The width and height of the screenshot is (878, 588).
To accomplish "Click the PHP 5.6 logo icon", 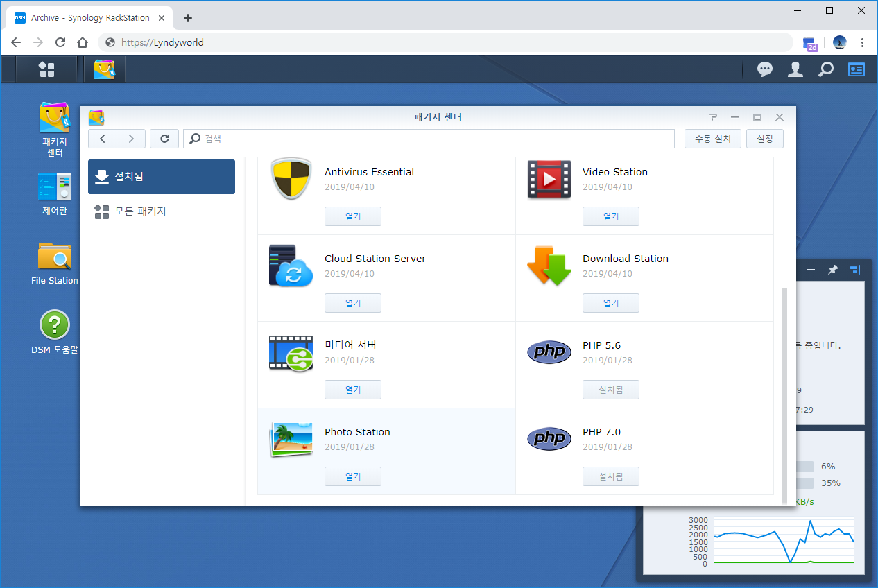I will click(549, 352).
